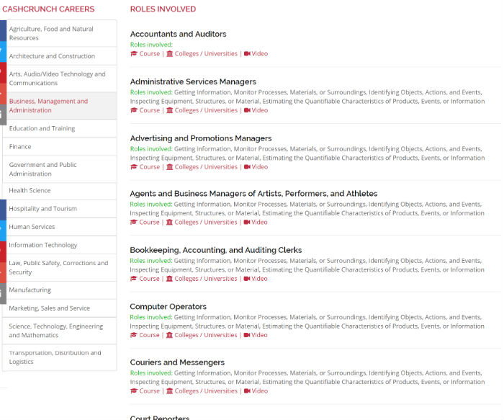Click video camera icon under Advertising and Promotions Managers
Viewport: 504px width, 420px height.
click(x=247, y=167)
